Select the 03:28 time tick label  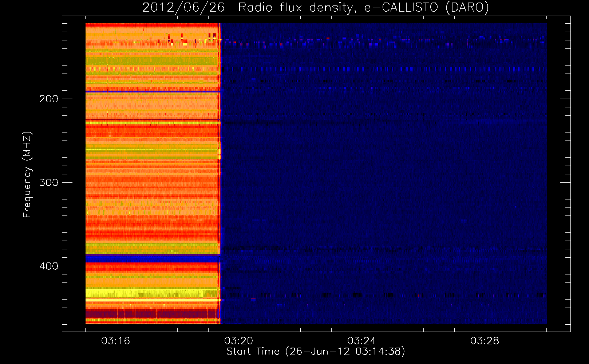coord(485,341)
